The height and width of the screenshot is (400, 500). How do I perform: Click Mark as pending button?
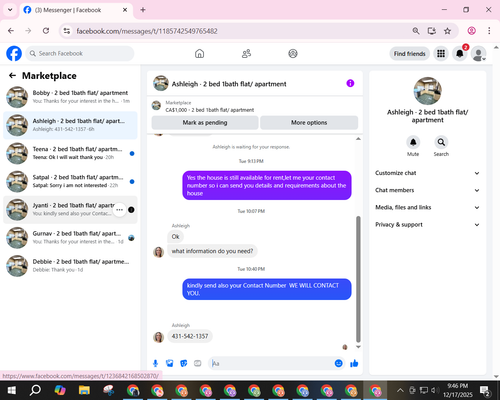205,123
